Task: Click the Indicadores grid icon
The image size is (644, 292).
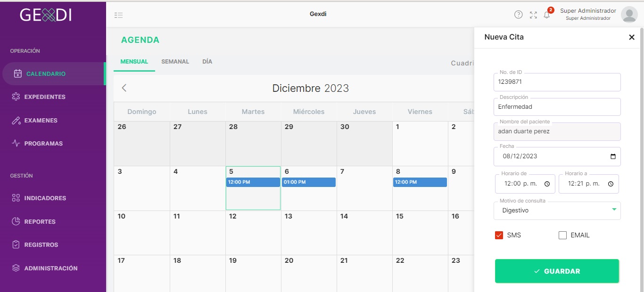Action: click(x=16, y=198)
